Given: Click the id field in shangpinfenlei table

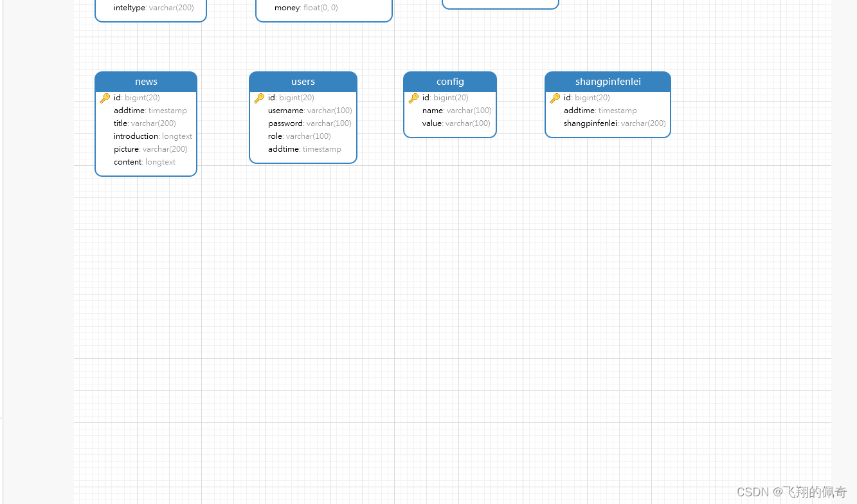Looking at the screenshot, I should 587,98.
